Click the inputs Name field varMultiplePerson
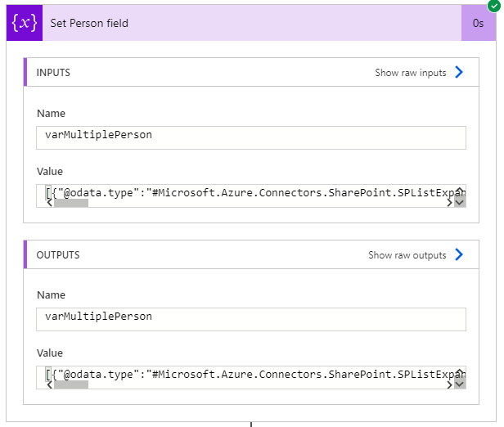 [251, 137]
